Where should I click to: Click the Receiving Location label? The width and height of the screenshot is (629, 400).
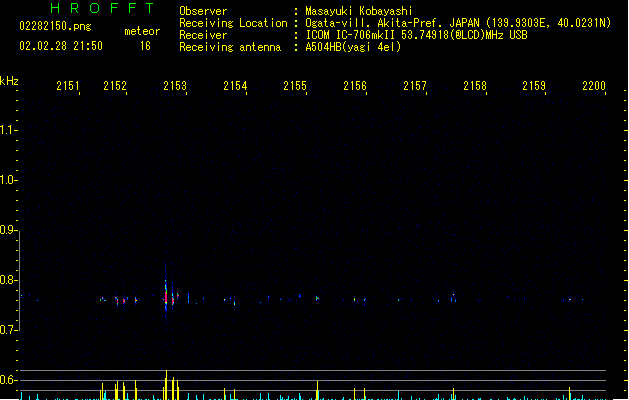click(x=233, y=23)
